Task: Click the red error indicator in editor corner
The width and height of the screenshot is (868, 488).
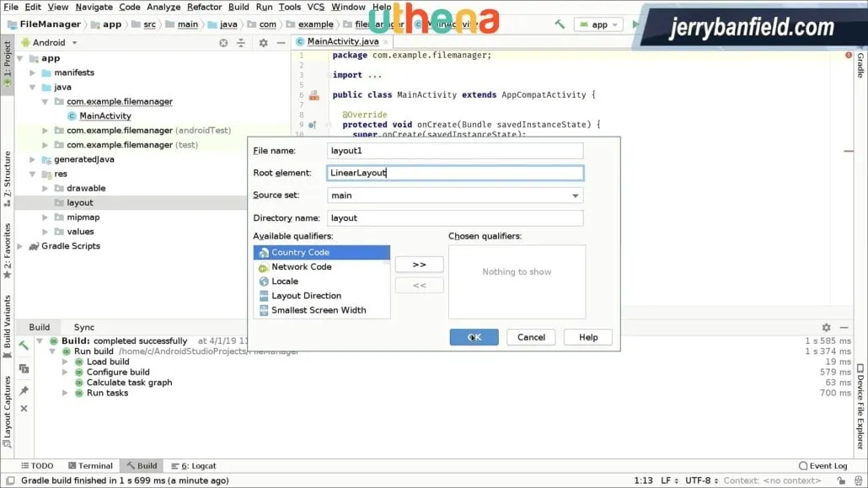Action: (848, 55)
